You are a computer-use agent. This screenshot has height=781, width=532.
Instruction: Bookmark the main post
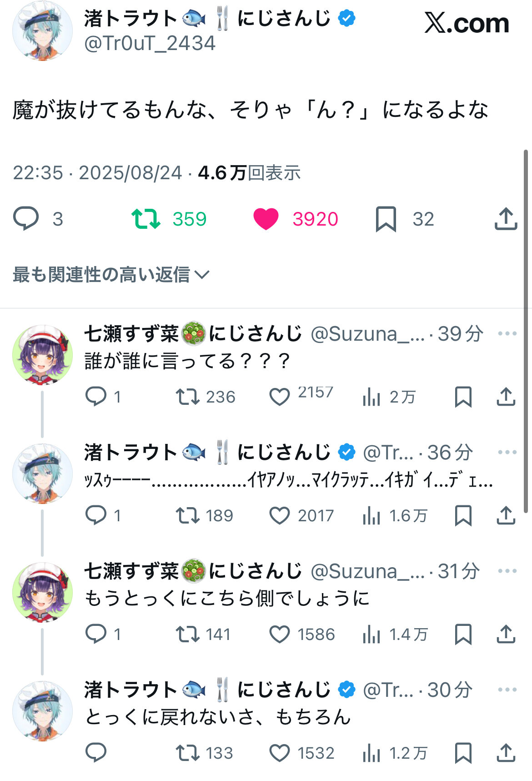coord(386,219)
